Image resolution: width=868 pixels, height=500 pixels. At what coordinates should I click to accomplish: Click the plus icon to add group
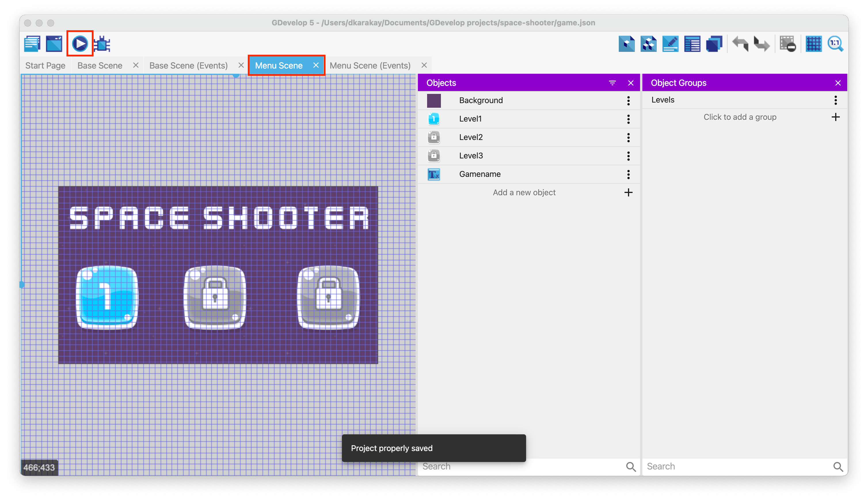click(835, 117)
